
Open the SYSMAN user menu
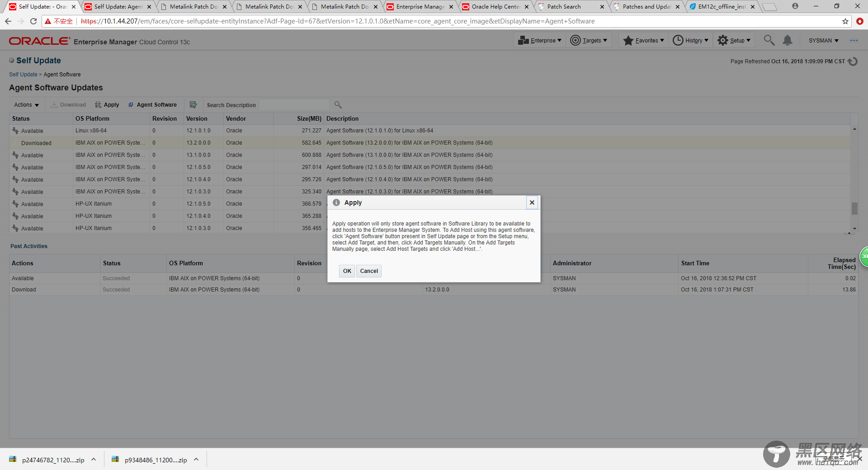[x=823, y=41]
